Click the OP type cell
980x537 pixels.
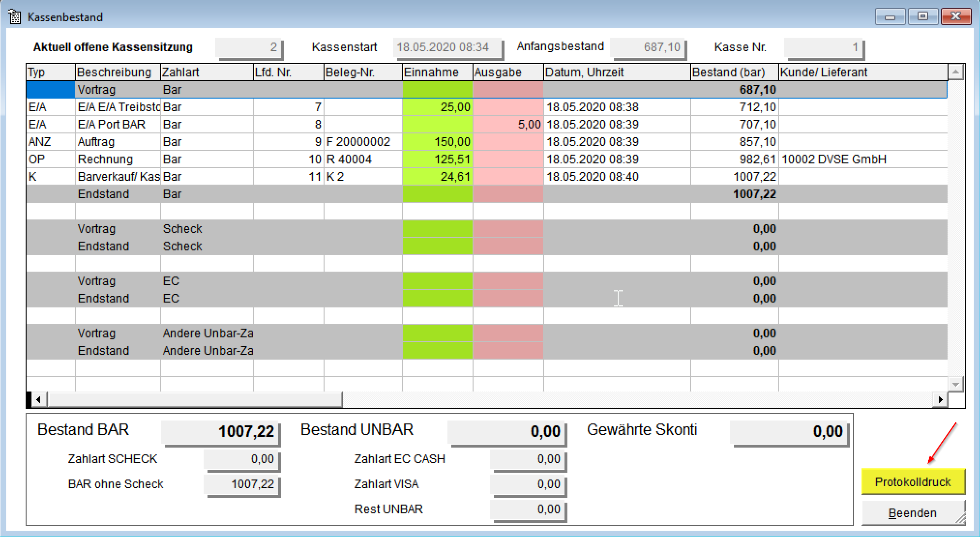tap(51, 159)
